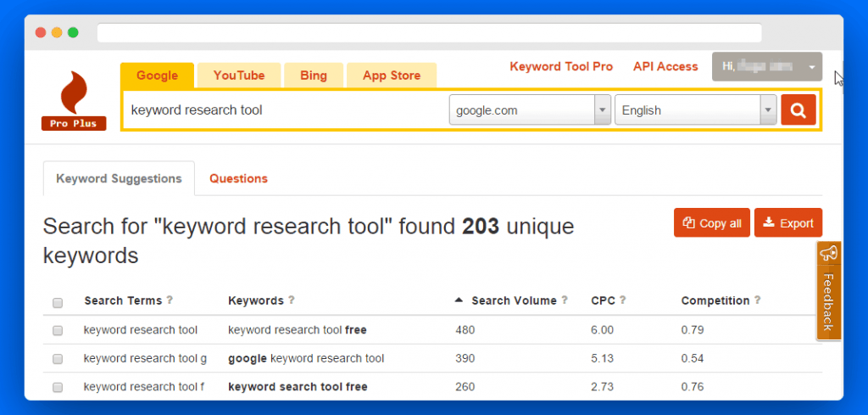The height and width of the screenshot is (415, 868).
Task: Click the competition value 0.76
Action: (x=693, y=387)
